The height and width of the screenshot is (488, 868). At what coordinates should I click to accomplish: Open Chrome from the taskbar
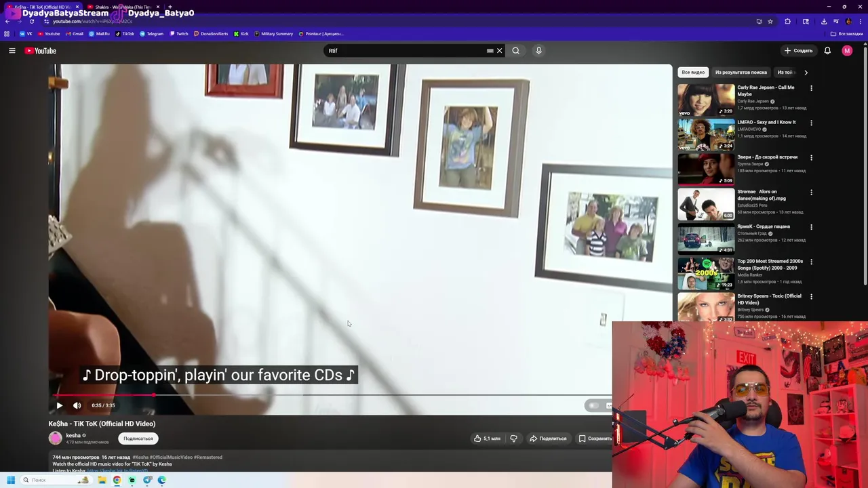pyautogui.click(x=117, y=480)
